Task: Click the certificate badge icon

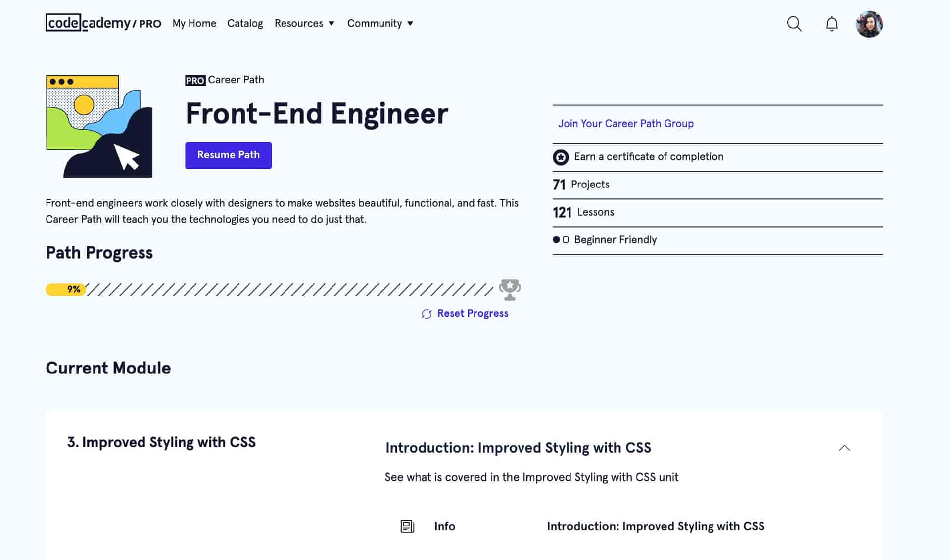Action: coord(561,157)
